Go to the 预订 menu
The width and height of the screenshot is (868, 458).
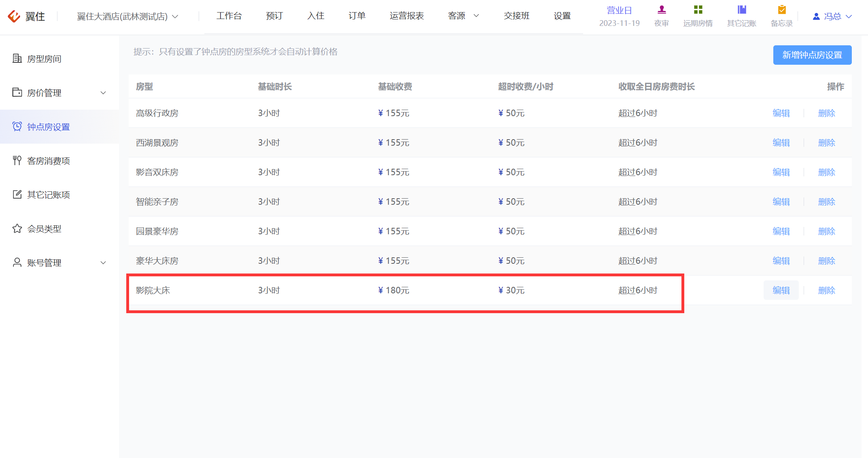(x=274, y=16)
